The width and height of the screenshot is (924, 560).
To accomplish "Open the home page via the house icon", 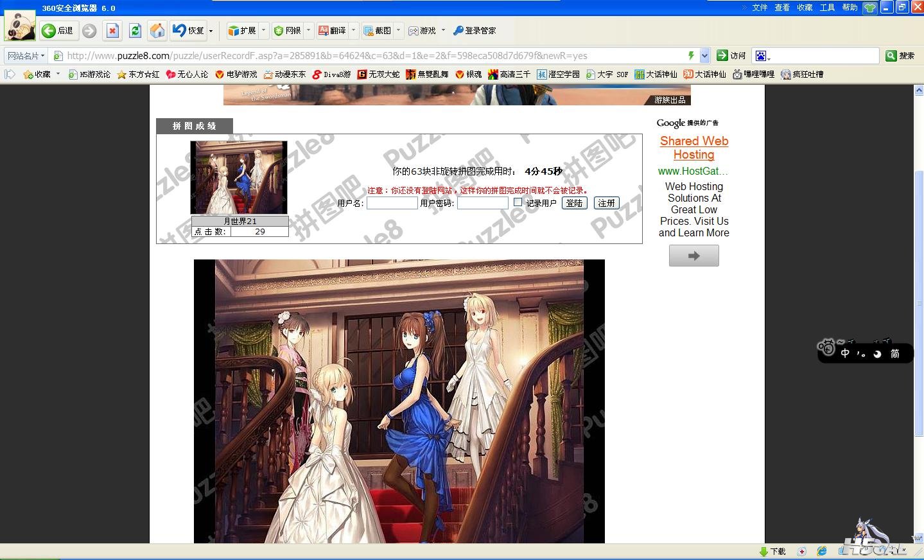I will pyautogui.click(x=157, y=30).
